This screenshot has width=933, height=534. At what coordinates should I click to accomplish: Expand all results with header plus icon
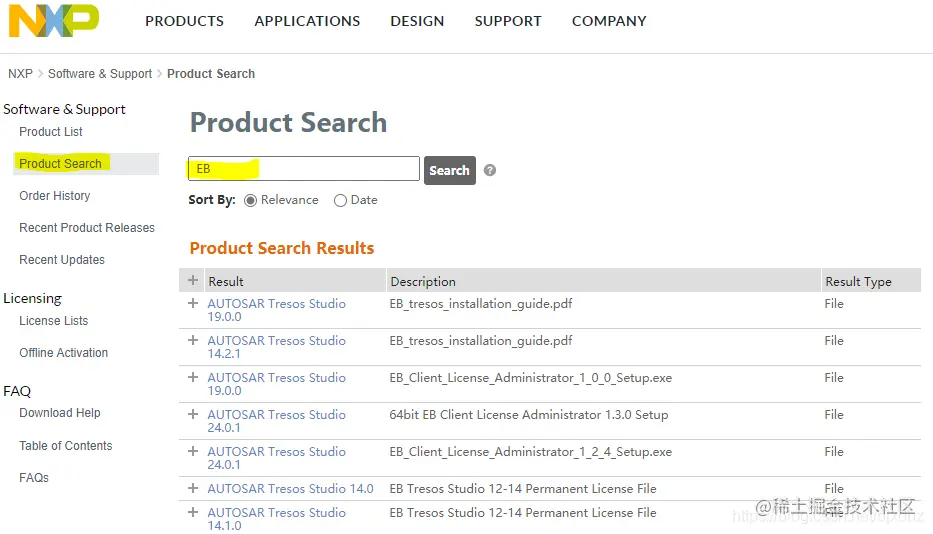[x=193, y=281]
